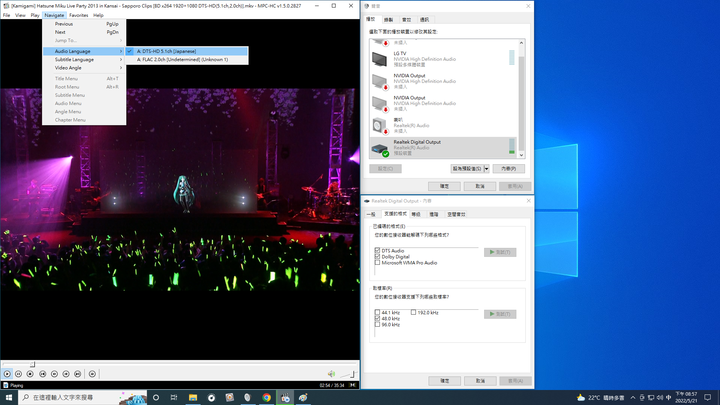This screenshot has width=720, height=405.
Task: Mute audio with the MPC-HC speaker icon
Action: coord(331,374)
